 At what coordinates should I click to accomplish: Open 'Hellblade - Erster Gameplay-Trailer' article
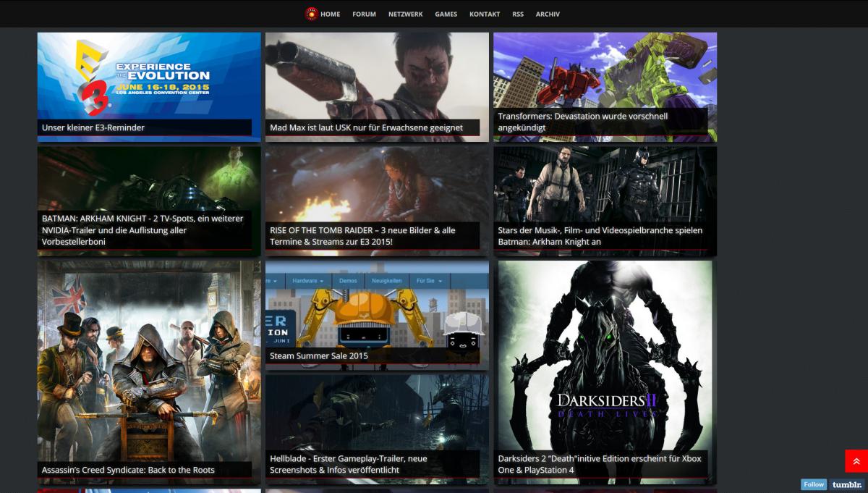coord(348,464)
